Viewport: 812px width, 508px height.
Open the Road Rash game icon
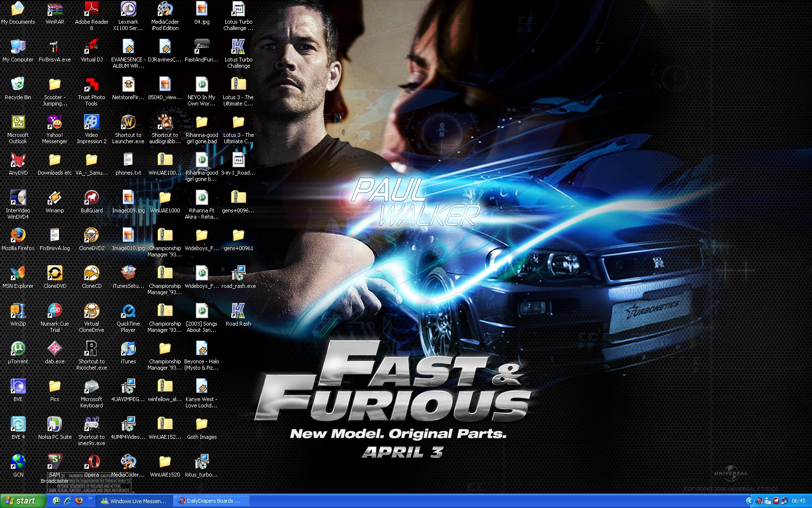pyautogui.click(x=238, y=315)
